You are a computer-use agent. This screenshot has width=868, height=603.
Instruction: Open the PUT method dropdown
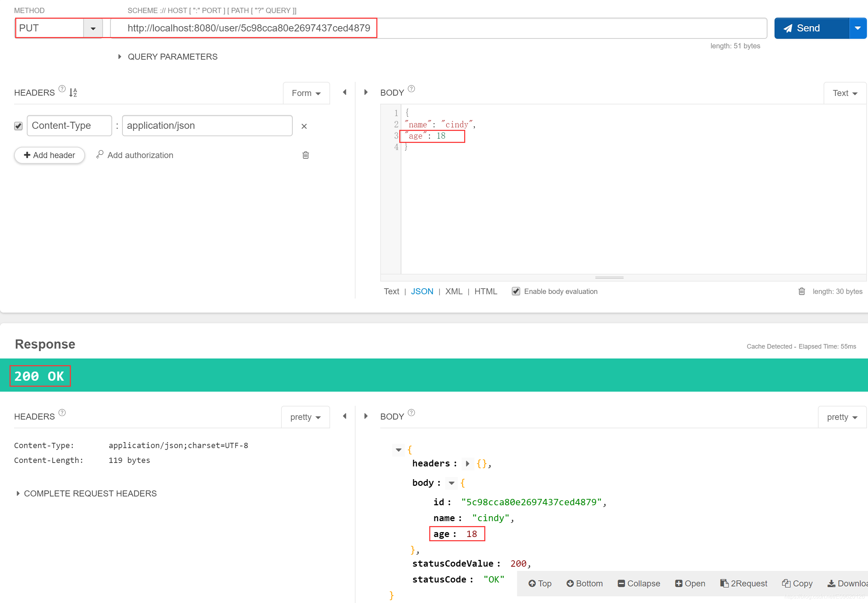pos(93,28)
